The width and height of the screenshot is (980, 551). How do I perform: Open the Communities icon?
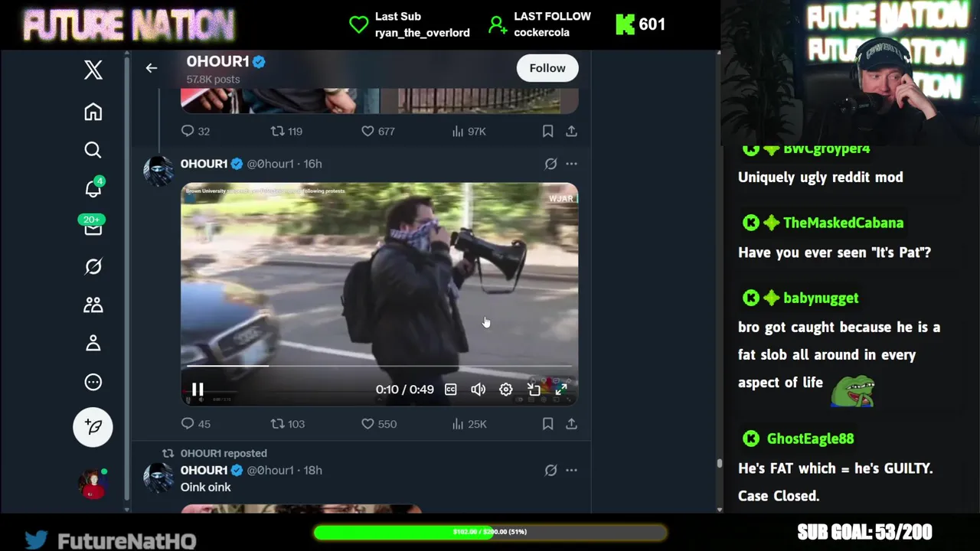click(x=93, y=305)
